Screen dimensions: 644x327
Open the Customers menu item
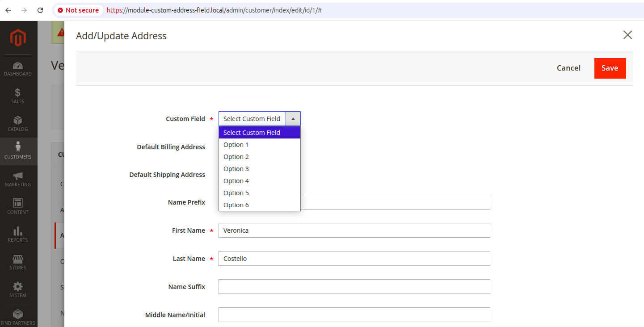[x=18, y=151]
